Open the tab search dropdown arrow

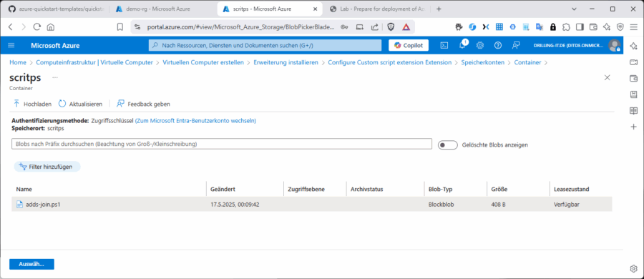point(574,9)
